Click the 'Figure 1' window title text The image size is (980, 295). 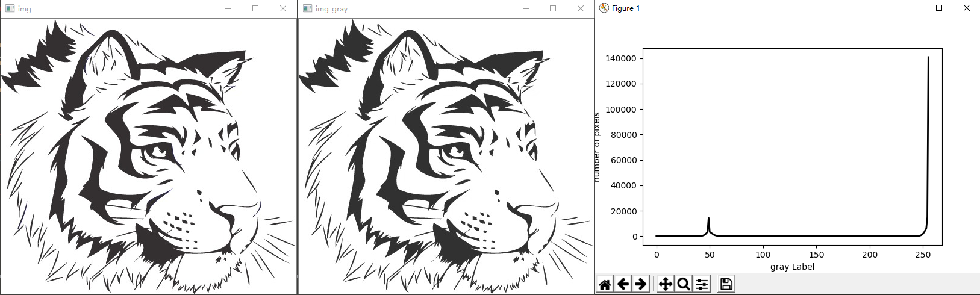pyautogui.click(x=626, y=8)
